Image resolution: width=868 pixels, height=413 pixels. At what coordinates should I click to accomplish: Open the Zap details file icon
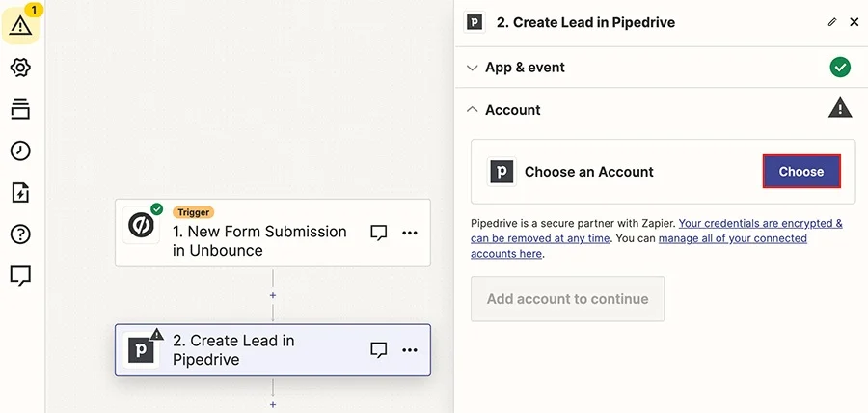(x=20, y=193)
